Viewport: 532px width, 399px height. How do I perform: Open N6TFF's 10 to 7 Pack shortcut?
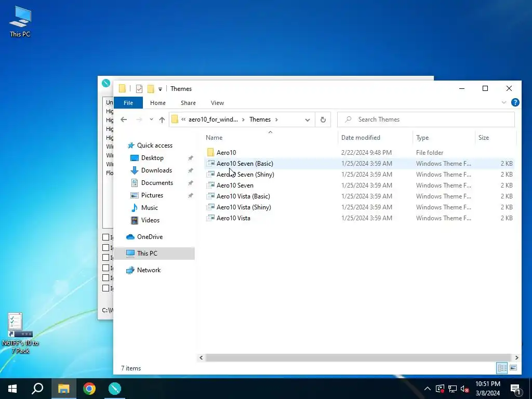pos(20,333)
